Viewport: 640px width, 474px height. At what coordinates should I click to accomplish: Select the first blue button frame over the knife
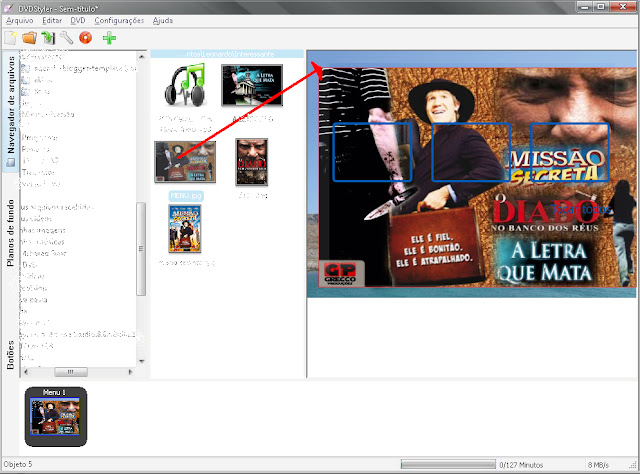(x=373, y=152)
